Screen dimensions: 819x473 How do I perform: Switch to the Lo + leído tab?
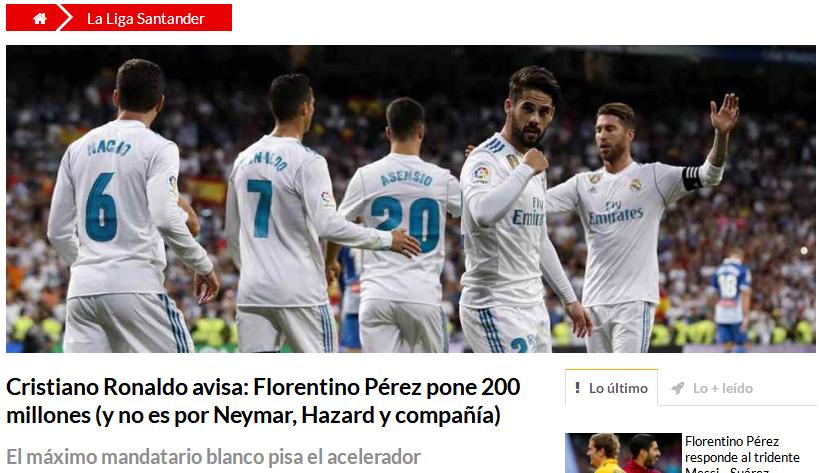pos(712,388)
